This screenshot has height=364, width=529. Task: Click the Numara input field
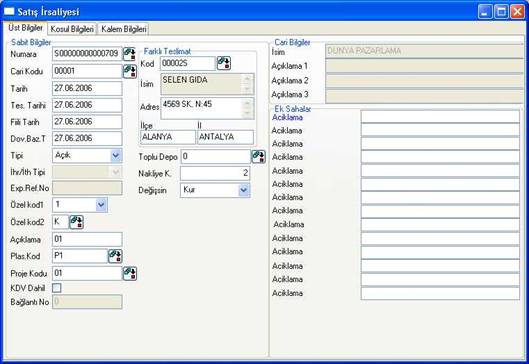87,54
